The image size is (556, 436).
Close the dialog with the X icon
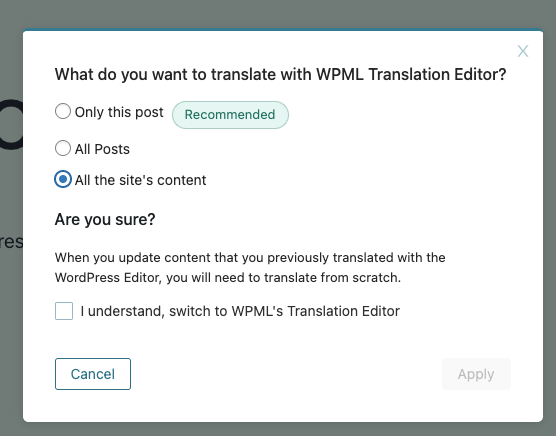click(523, 51)
